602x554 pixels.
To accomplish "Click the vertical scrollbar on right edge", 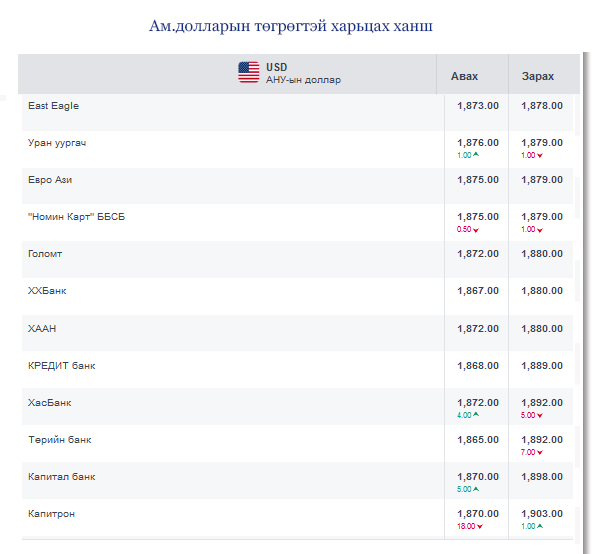I will pos(586,303).
